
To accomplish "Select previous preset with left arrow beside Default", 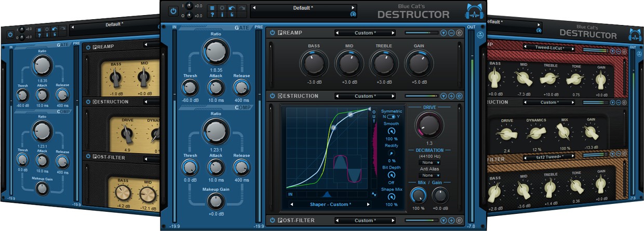I will [254, 8].
